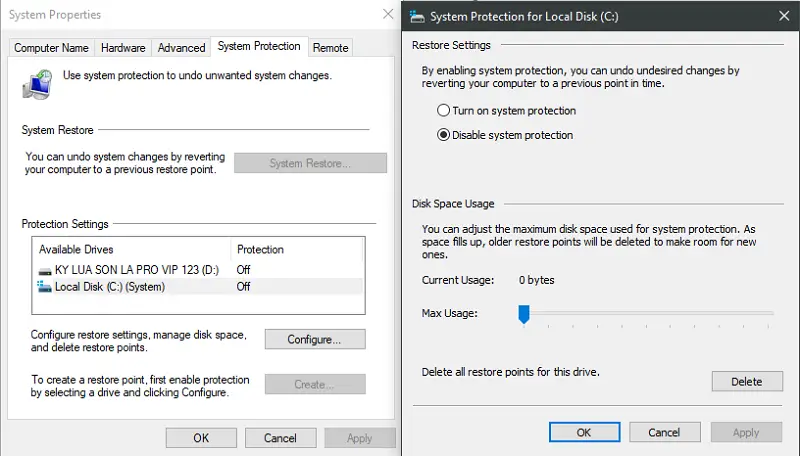Click the Local Disk (C:) drive icon
Viewport: 800px width, 456px height.
click(x=44, y=287)
